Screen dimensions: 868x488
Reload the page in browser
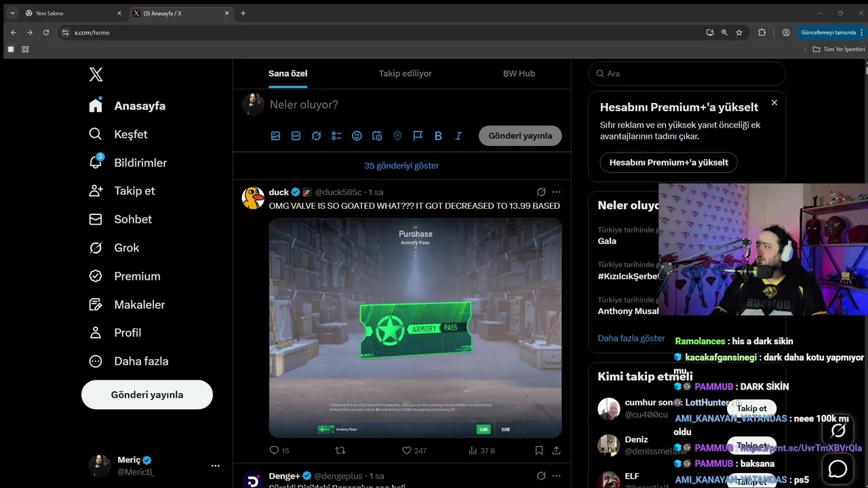(x=46, y=32)
